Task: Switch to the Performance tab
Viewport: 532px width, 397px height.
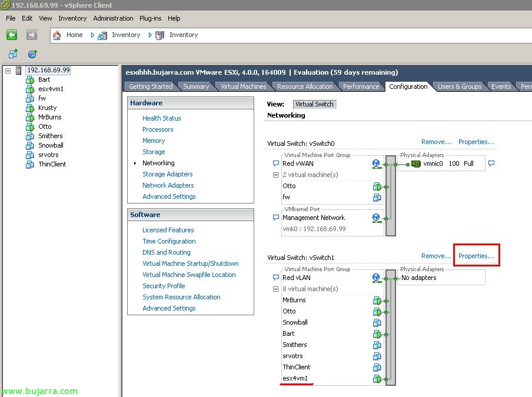Action: 361,86
